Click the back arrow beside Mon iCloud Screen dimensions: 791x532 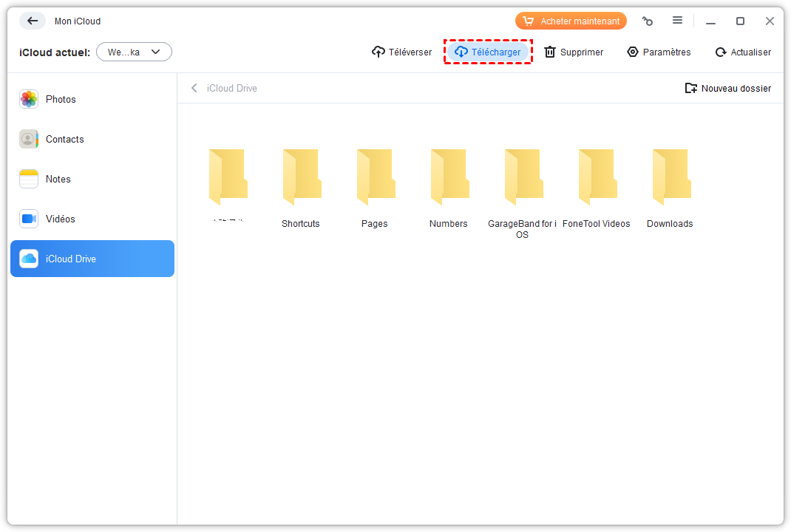[x=32, y=21]
